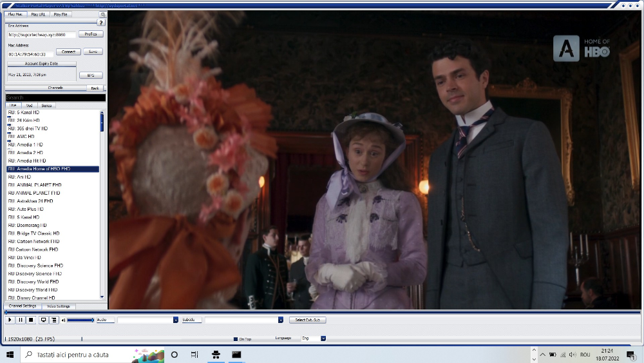Open the Audio track dropdown
The height and width of the screenshot is (363, 644).
coord(175,320)
